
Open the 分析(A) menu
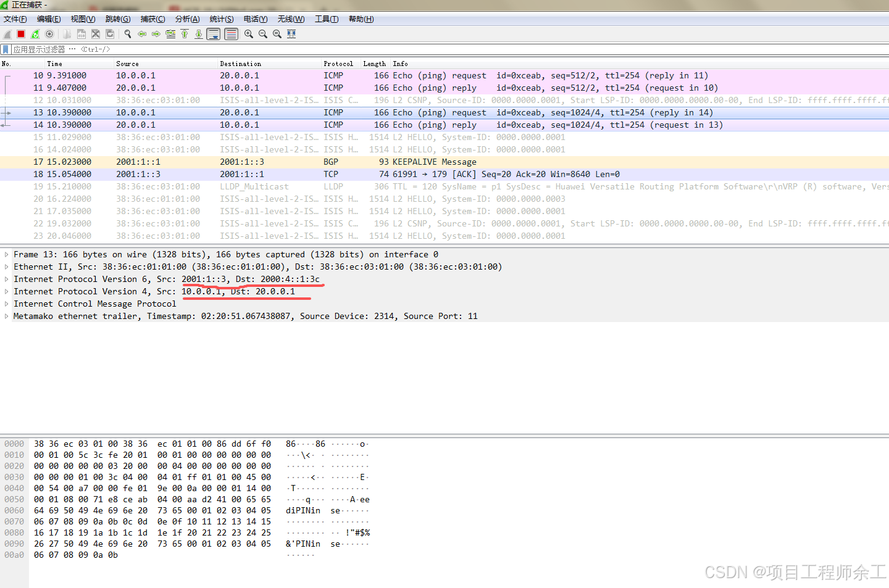187,19
